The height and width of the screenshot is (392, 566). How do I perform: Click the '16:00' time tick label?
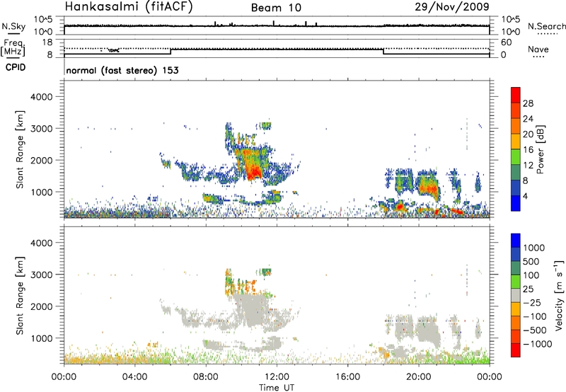pyautogui.click(x=347, y=377)
